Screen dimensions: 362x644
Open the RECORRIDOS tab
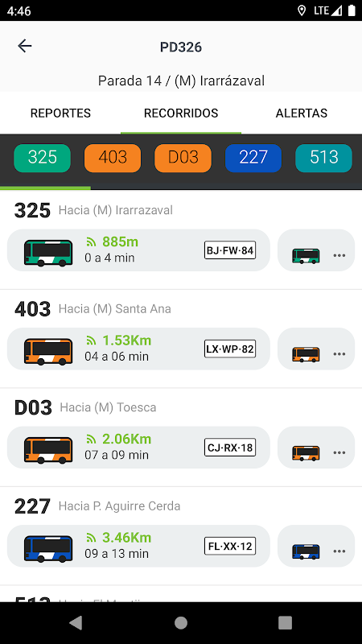coord(181,113)
